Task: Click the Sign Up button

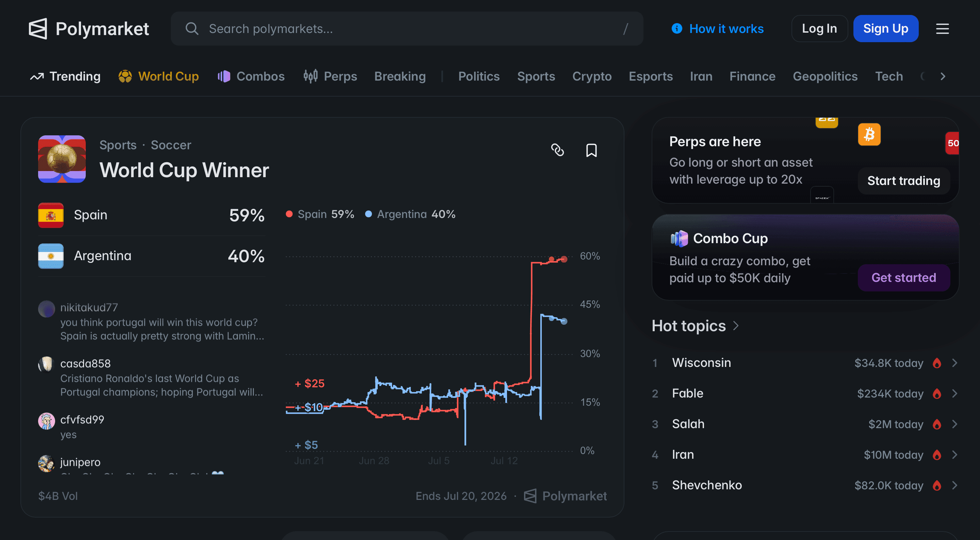Action: pyautogui.click(x=886, y=29)
